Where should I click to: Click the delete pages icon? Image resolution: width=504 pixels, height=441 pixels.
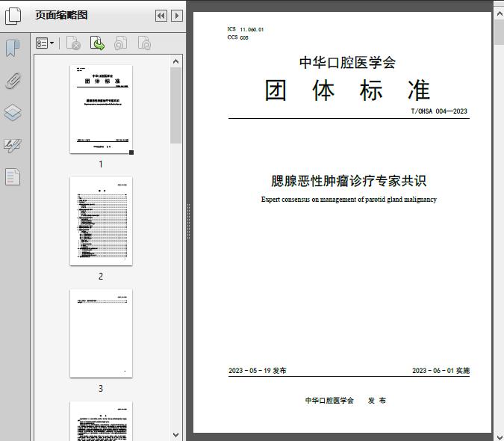click(x=73, y=43)
